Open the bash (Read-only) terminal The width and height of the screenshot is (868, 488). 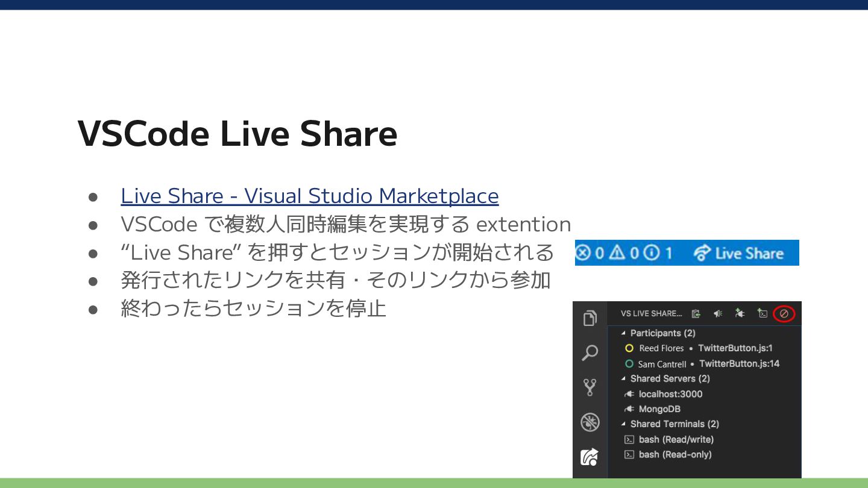(668, 455)
